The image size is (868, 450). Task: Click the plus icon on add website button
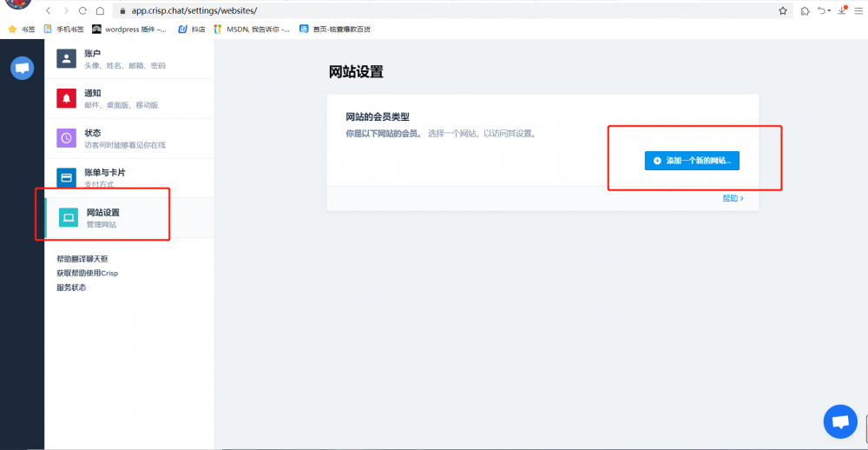(x=657, y=161)
